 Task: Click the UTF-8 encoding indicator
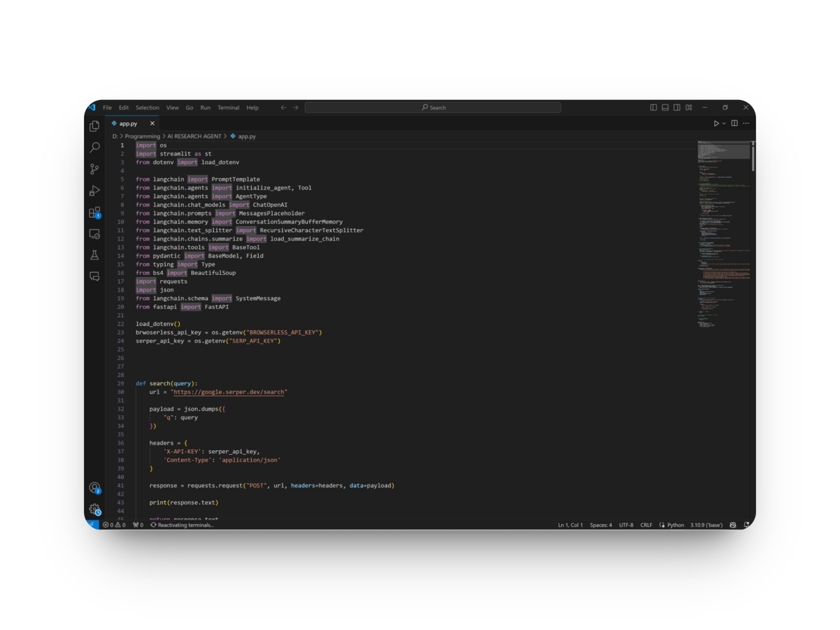626,525
